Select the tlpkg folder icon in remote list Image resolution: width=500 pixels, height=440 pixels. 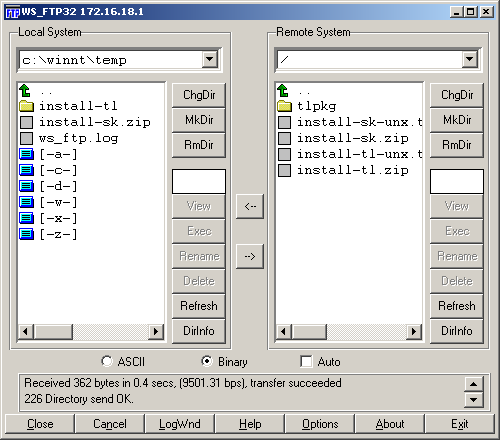284,106
